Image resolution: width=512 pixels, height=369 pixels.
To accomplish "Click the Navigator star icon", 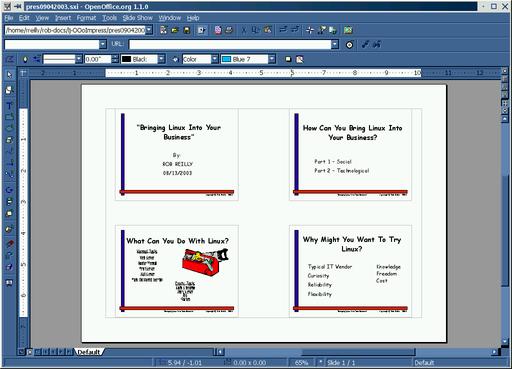I will pyautogui.click(x=310, y=30).
